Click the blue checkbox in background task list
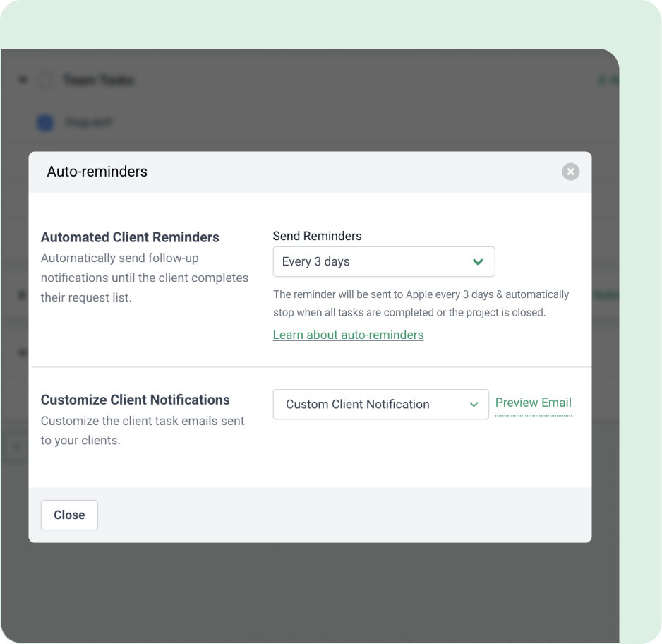 (x=46, y=123)
